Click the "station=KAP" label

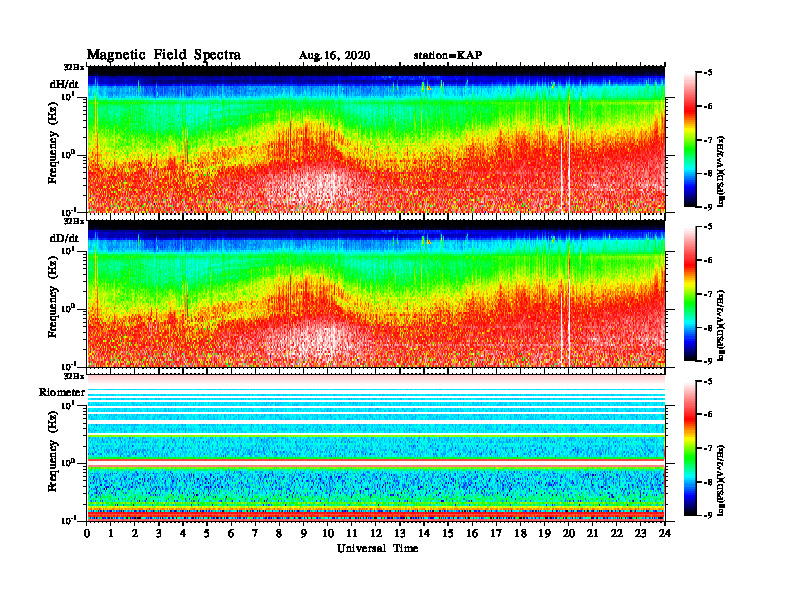click(x=448, y=55)
